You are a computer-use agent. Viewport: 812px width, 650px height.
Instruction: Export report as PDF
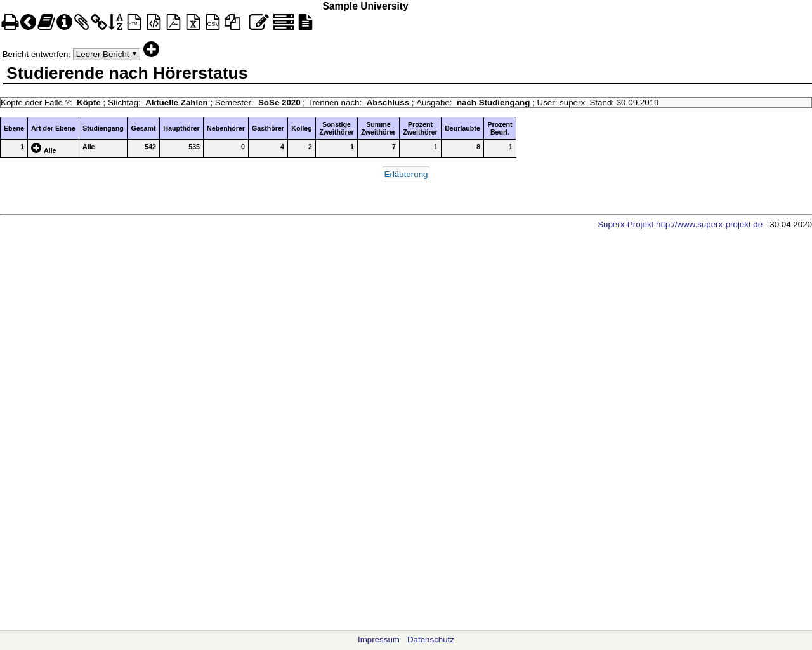click(x=173, y=22)
